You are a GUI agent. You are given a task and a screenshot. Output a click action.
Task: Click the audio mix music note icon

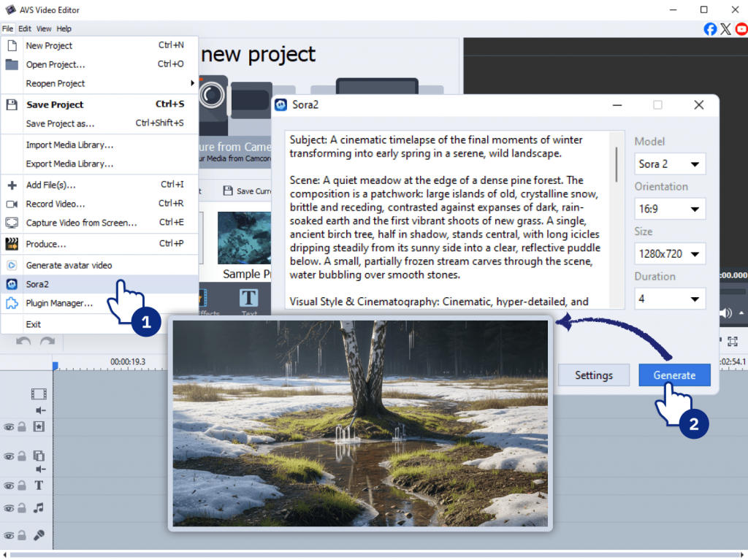point(39,508)
